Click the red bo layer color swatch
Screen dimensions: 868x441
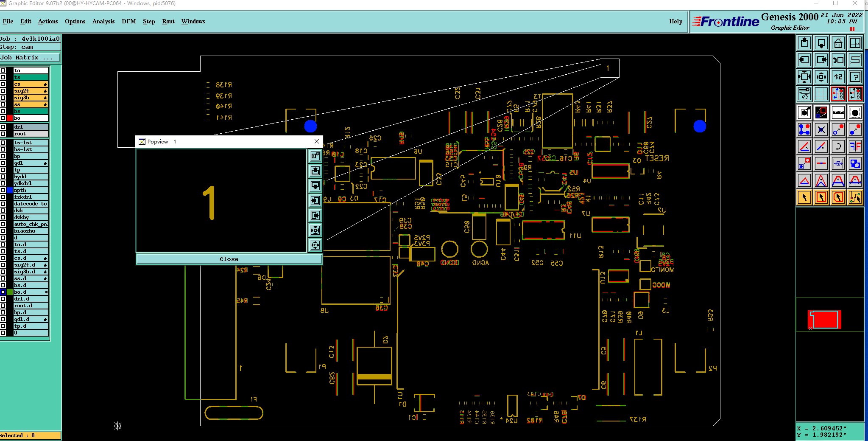[10, 118]
